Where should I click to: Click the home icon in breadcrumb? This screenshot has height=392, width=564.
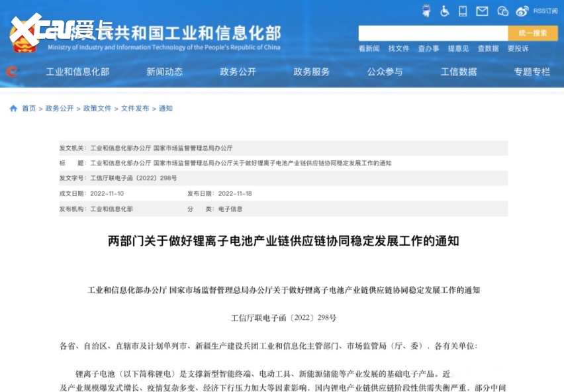[13, 109]
